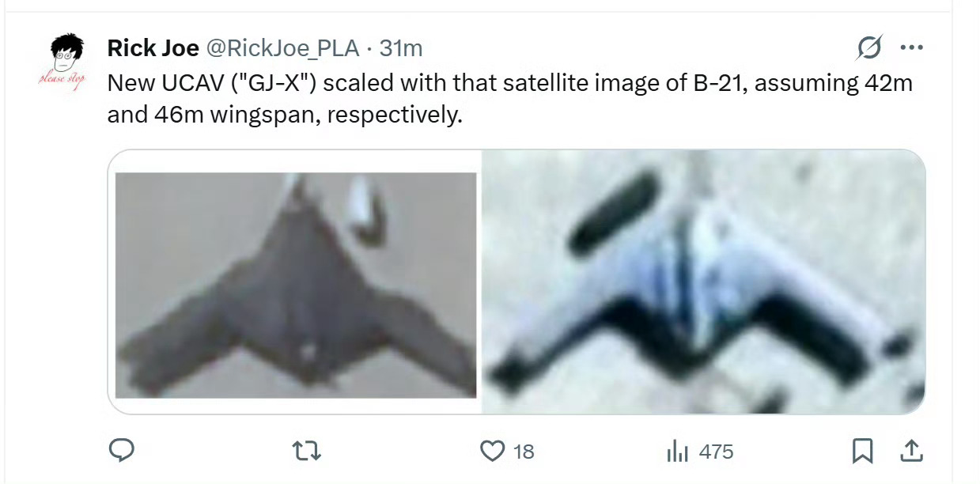Share the post via upload-arrow icon
Screen dimensions: 980x484
911,451
